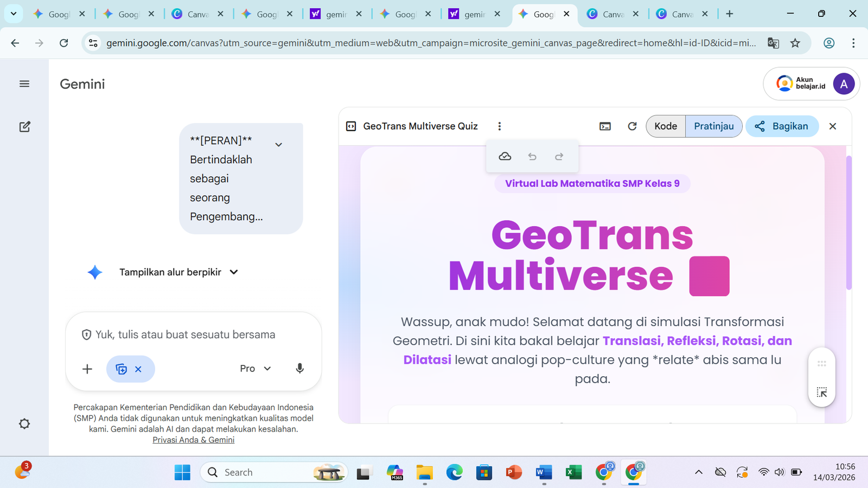Viewport: 868px width, 488px height.
Task: Open the console icon in canvas toolbar
Action: pyautogui.click(x=605, y=126)
